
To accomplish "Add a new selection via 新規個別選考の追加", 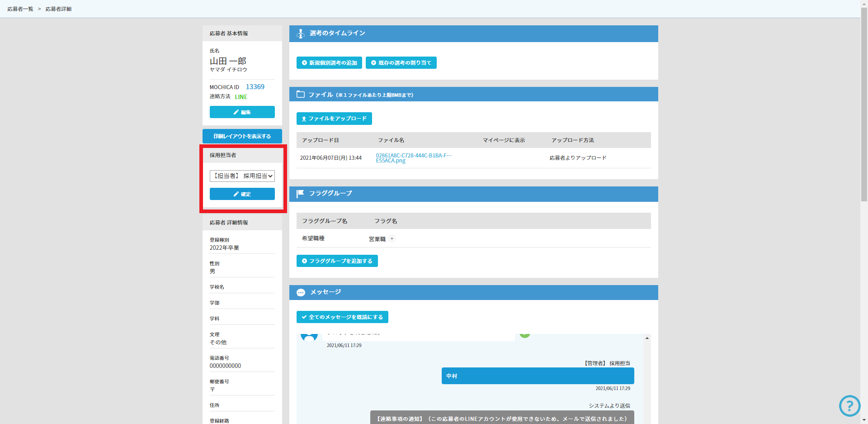I will point(329,63).
